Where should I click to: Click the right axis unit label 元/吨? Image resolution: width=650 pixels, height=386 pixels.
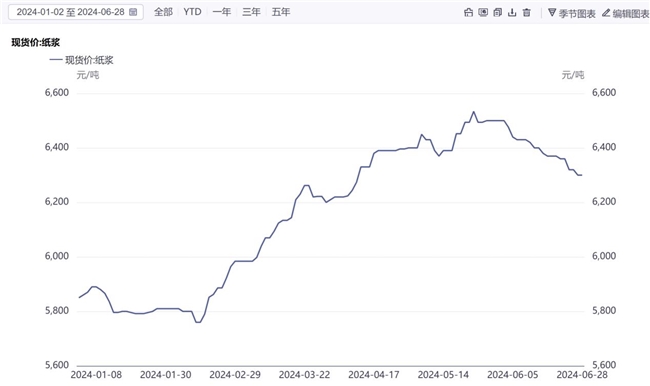573,75
